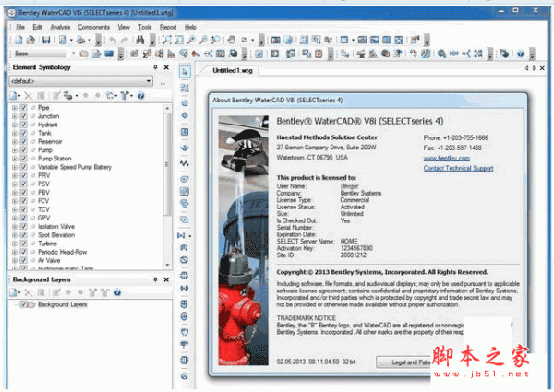The height and width of the screenshot is (392, 554).
Task: Open the Help menu
Action: [x=190, y=27]
